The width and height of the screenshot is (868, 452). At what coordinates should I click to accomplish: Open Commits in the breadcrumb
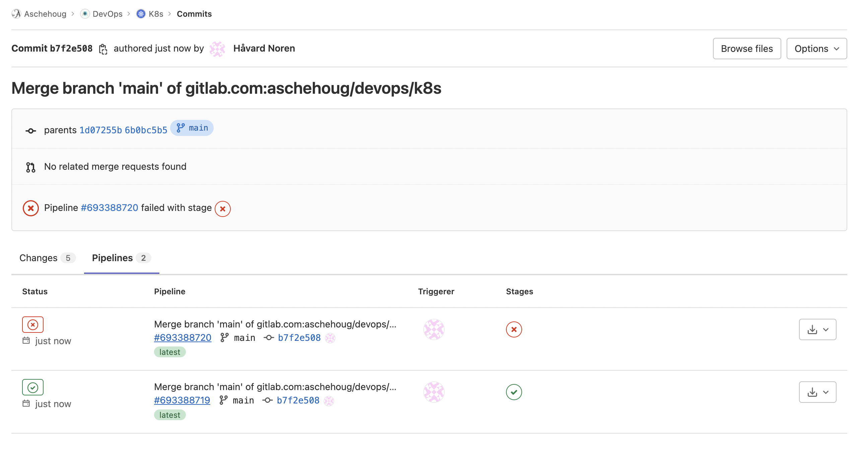click(x=194, y=14)
